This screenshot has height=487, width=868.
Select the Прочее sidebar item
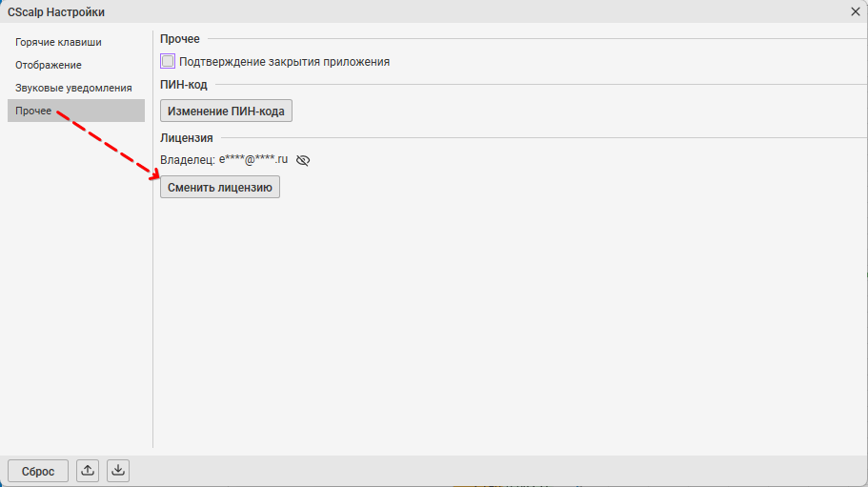coord(76,111)
